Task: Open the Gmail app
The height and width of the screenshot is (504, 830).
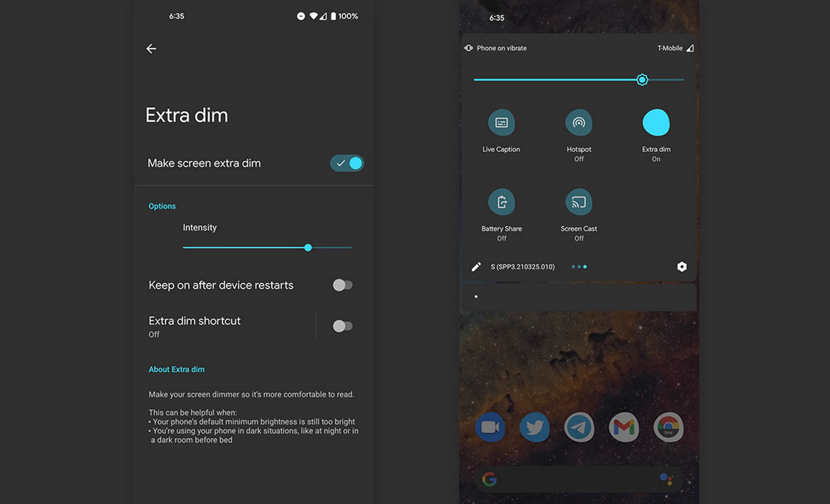Action: point(623,427)
